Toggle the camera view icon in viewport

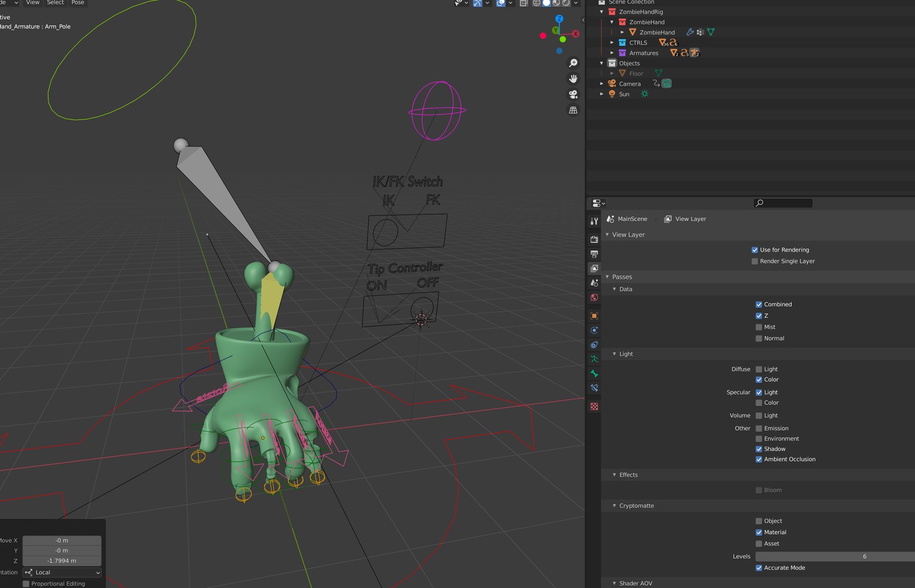coord(573,94)
